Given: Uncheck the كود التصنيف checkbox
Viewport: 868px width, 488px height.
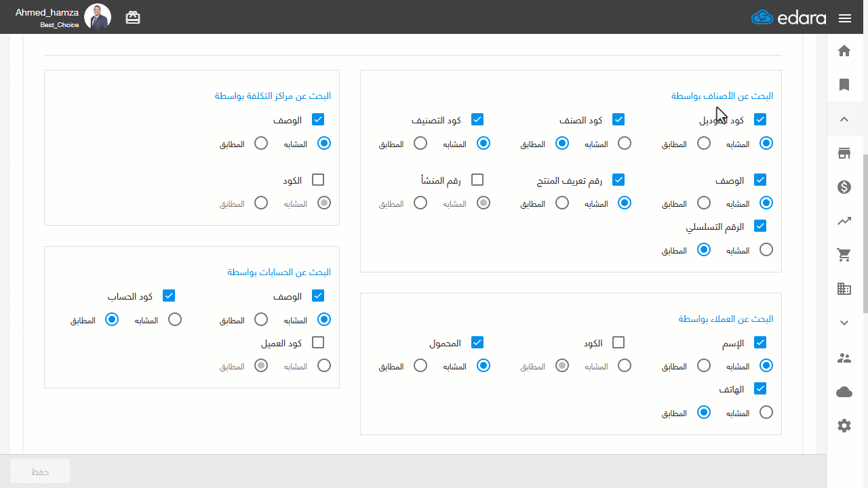Looking at the screenshot, I should click(x=477, y=119).
